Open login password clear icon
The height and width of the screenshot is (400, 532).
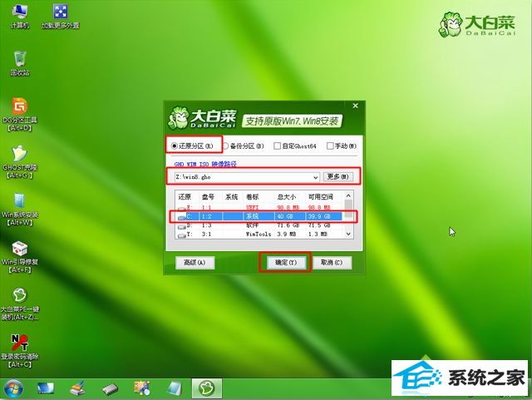tap(20, 352)
